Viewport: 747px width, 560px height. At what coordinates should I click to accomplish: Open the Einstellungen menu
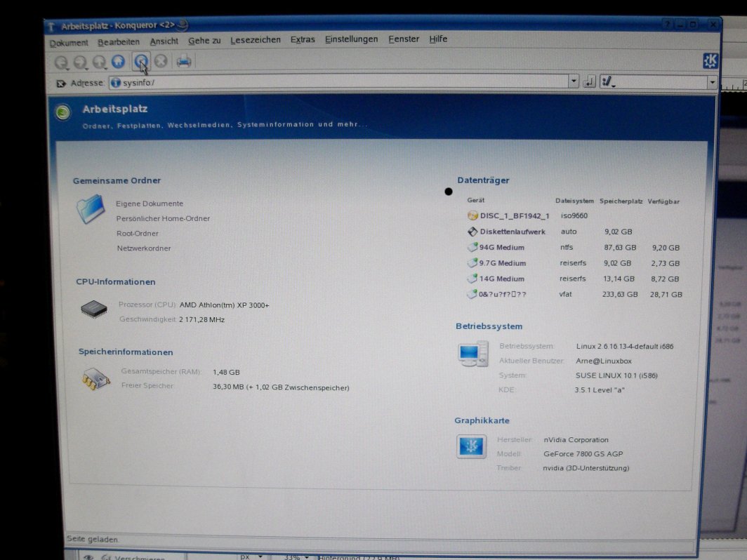pos(351,39)
